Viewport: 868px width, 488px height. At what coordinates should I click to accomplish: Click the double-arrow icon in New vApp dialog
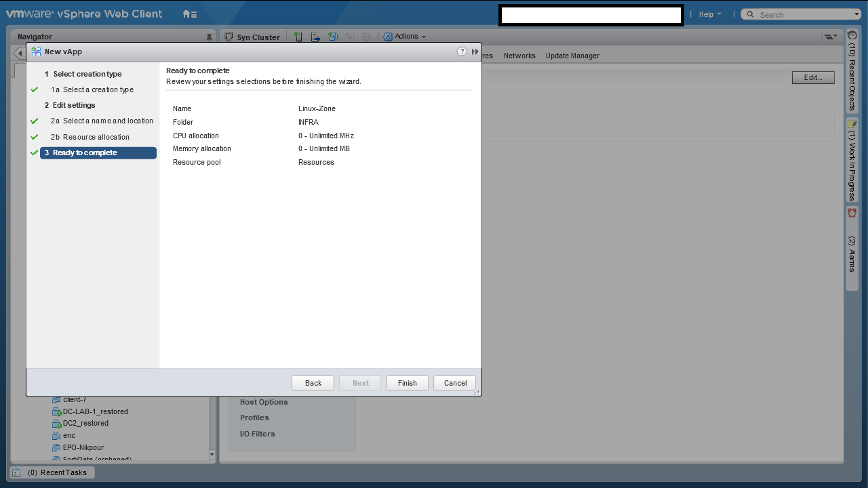[x=475, y=52]
